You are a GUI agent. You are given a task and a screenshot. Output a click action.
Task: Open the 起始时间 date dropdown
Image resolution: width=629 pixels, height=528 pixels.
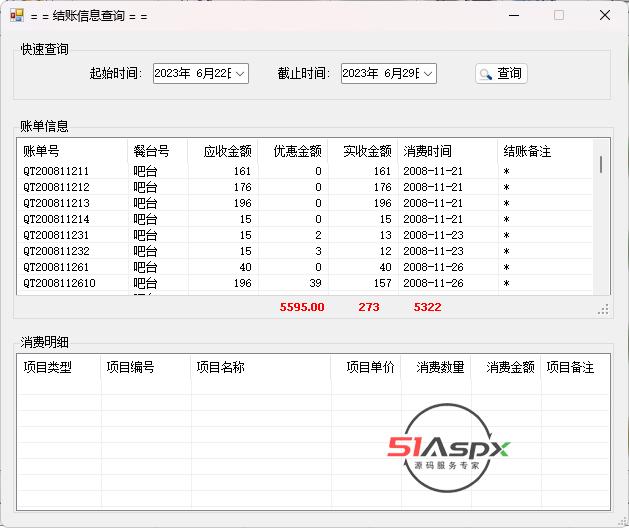pos(239,73)
